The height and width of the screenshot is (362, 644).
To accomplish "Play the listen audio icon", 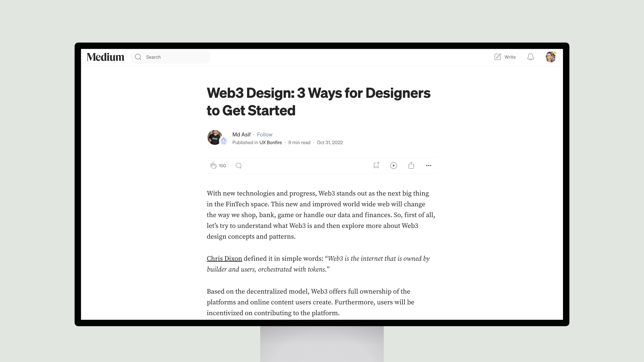I will point(394,165).
